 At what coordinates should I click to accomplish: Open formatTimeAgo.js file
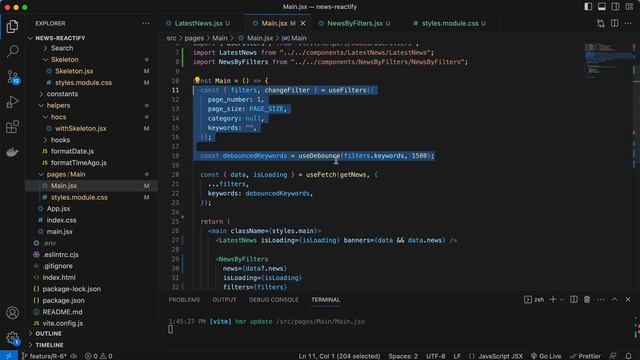pos(78,162)
